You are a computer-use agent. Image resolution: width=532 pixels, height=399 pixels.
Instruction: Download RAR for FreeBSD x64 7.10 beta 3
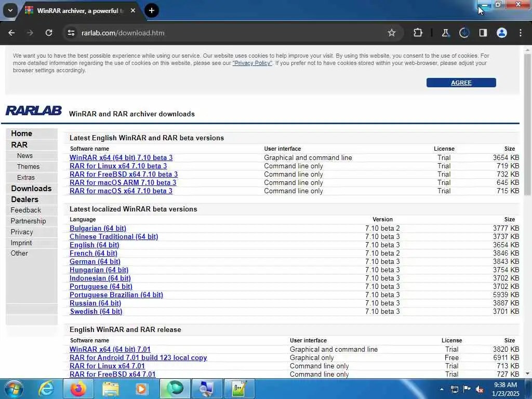(x=124, y=174)
